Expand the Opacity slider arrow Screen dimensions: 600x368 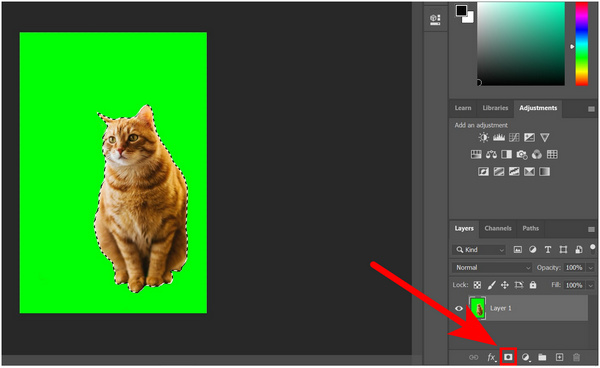pyautogui.click(x=591, y=268)
